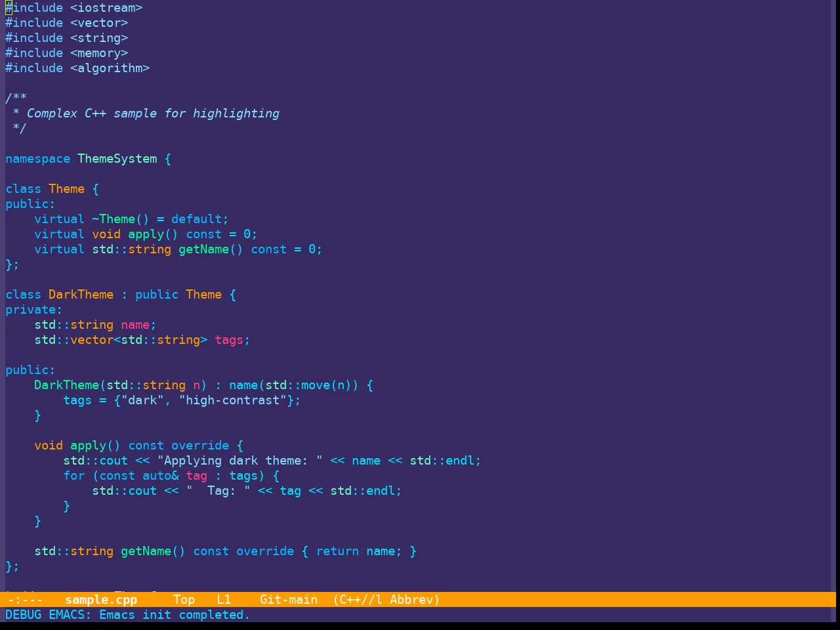Place cursor on '#include <memory>' line
The width and height of the screenshot is (840, 630).
(67, 53)
